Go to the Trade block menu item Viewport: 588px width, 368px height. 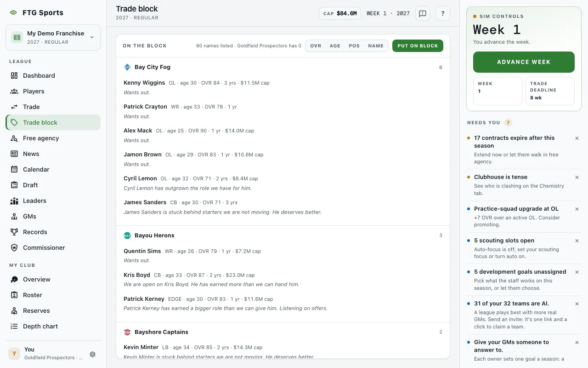[x=53, y=122]
